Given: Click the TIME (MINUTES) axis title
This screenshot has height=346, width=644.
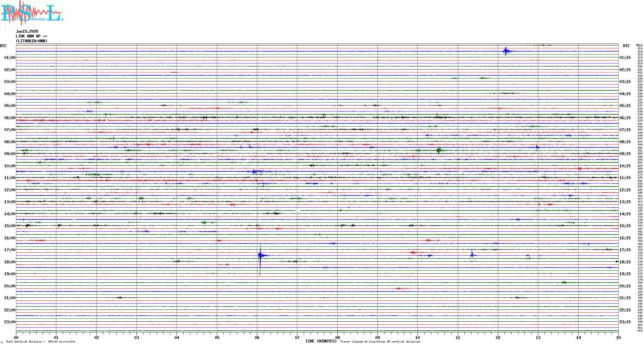Looking at the screenshot, I should pos(321,341).
